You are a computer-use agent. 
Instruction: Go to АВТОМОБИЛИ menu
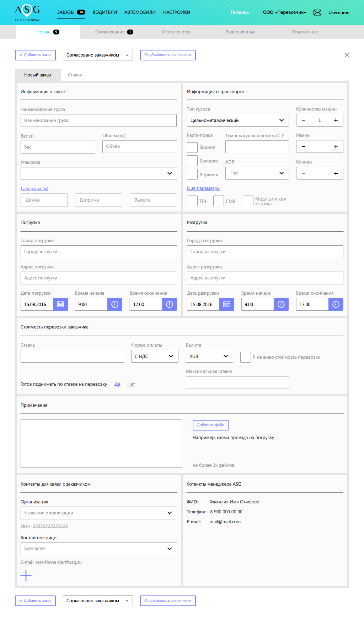(140, 12)
